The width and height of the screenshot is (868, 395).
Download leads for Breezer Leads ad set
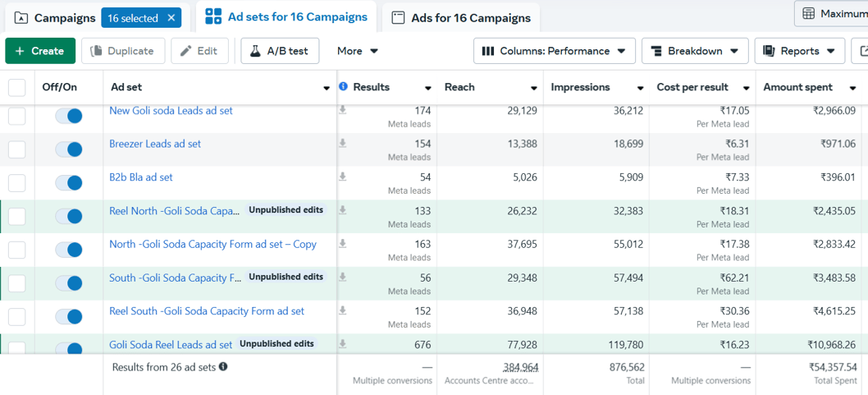[343, 144]
